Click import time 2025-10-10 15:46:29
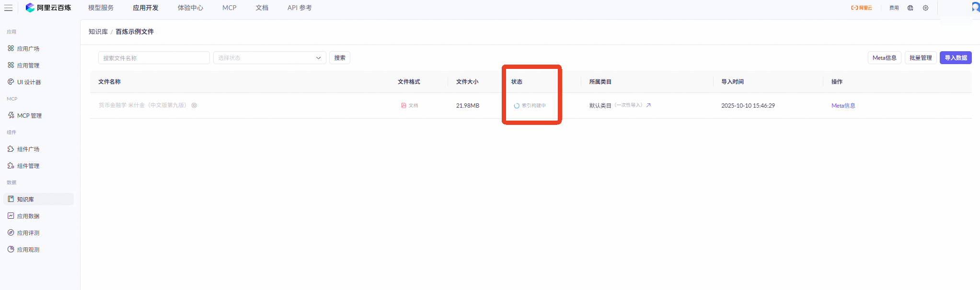 point(748,106)
